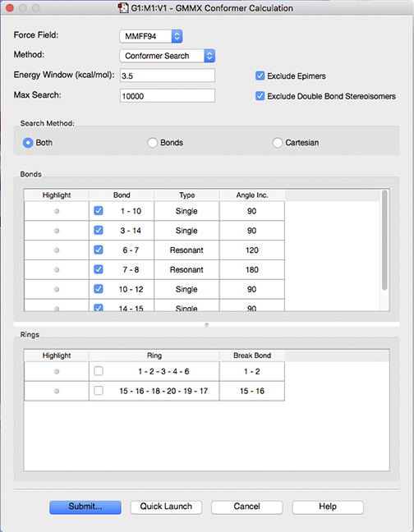
Task: Click the Bonds table vertical scrollbar
Action: pos(384,241)
